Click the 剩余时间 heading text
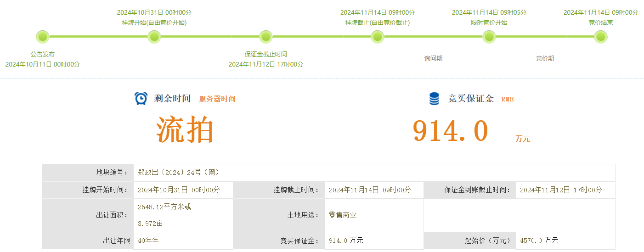The height and width of the screenshot is (252, 644). pyautogui.click(x=172, y=99)
